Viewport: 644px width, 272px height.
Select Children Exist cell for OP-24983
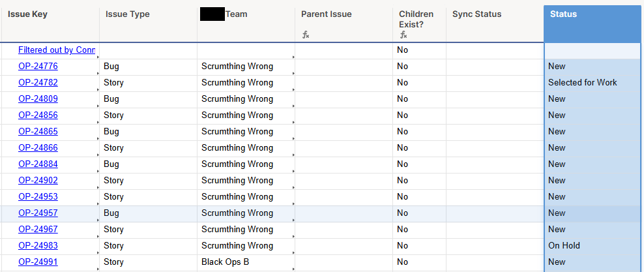419,246
